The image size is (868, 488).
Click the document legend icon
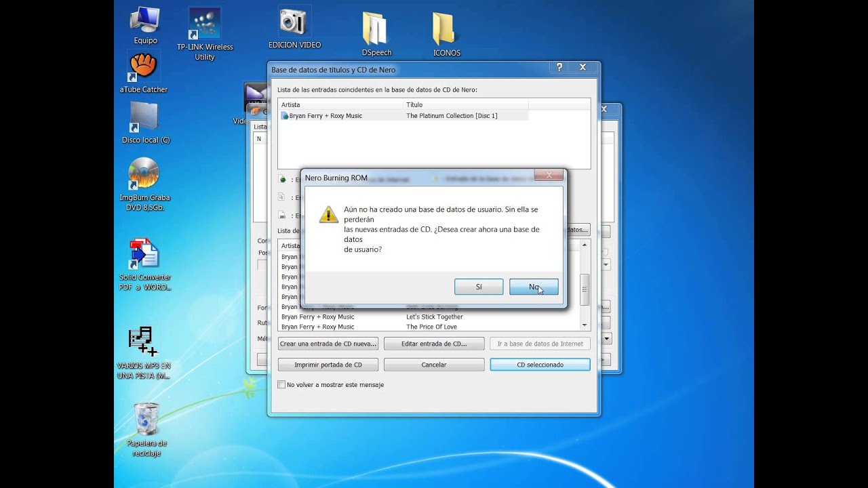(282, 197)
